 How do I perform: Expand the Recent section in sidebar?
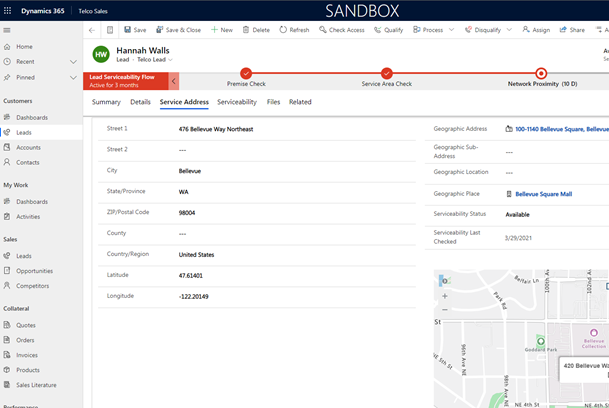pyautogui.click(x=73, y=62)
